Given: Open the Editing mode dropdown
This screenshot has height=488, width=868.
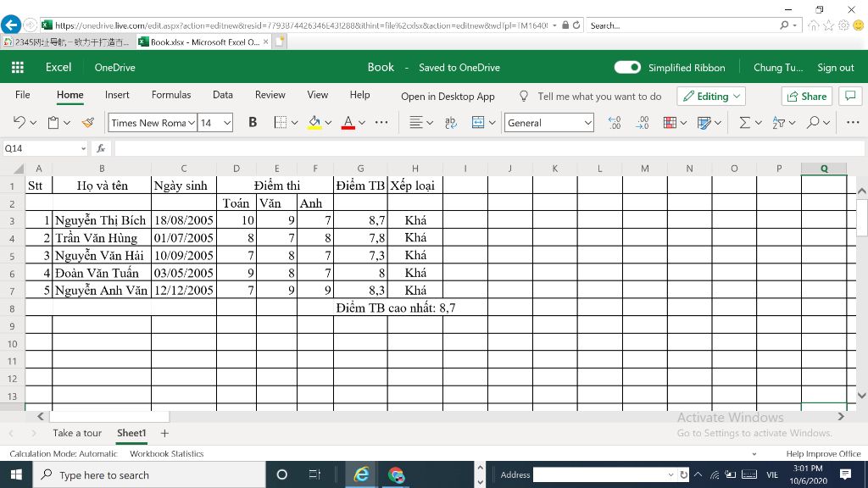Looking at the screenshot, I should coord(711,97).
